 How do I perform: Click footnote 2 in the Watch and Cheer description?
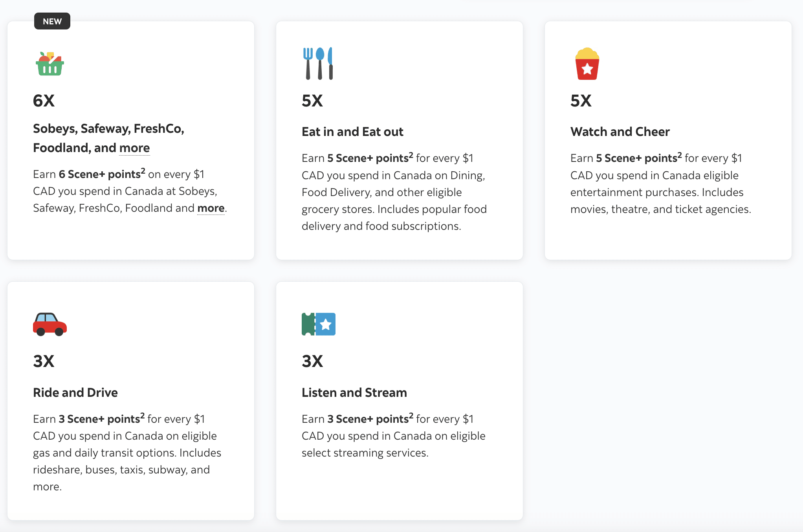(x=680, y=155)
